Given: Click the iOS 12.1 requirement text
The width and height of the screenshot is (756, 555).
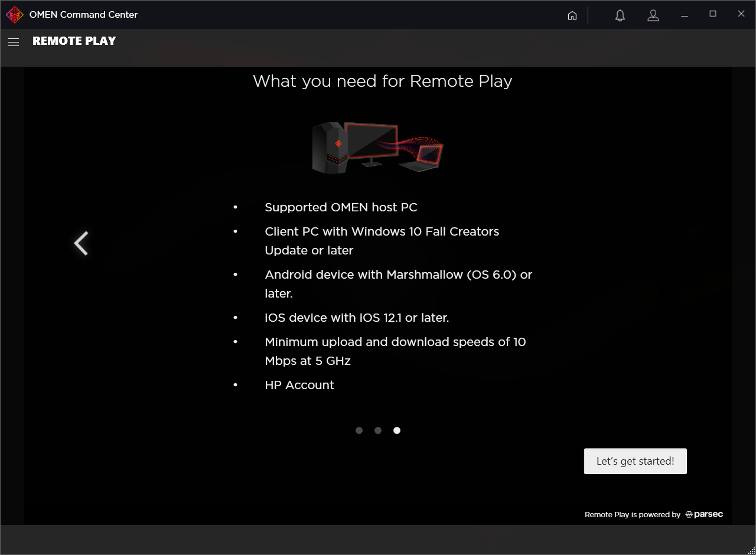Looking at the screenshot, I should tap(357, 318).
